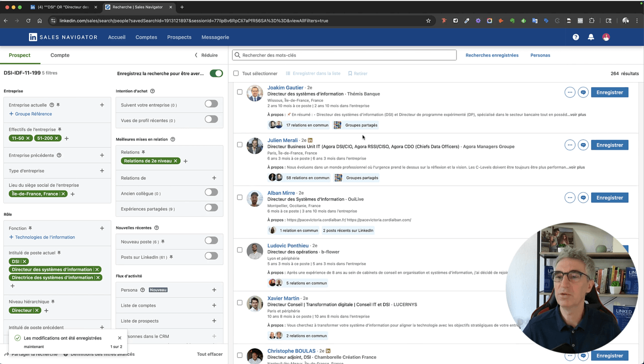Click the help question mark icon
This screenshot has width=644, height=364.
pos(576,37)
